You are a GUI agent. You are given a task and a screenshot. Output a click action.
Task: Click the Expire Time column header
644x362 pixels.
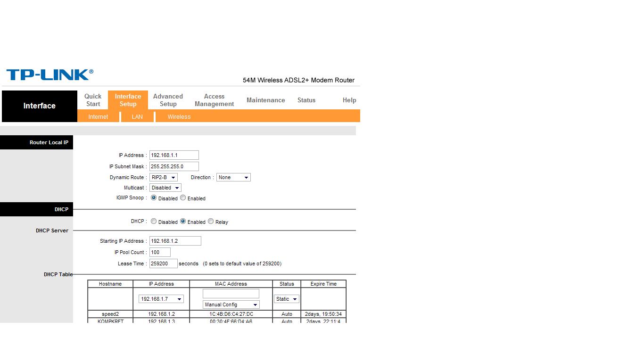(x=323, y=284)
